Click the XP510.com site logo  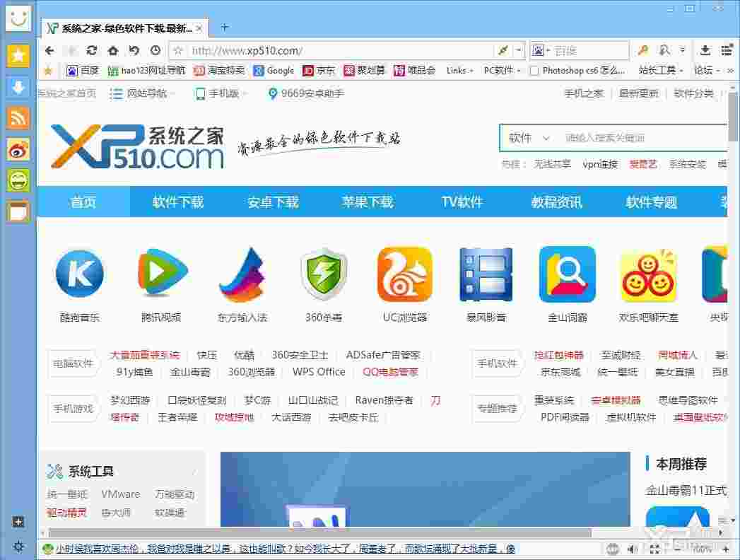(137, 146)
